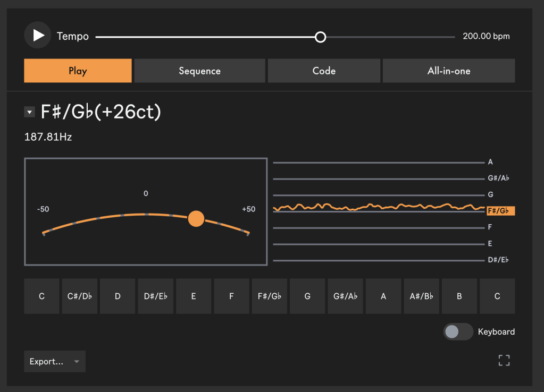Viewport: 544px width, 392px height.
Task: Click the orange tuner indicator dot
Action: pos(196,218)
